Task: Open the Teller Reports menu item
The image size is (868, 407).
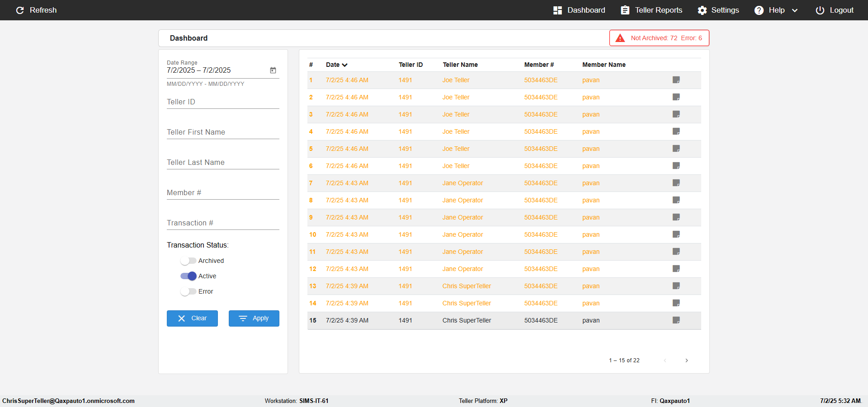Action: [x=651, y=10]
